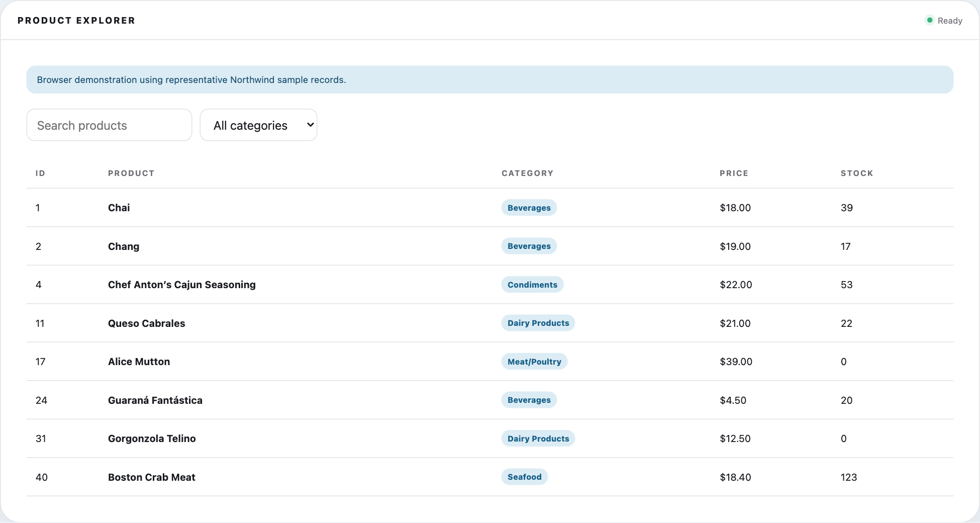The width and height of the screenshot is (980, 523).
Task: Open the All categories dropdown
Action: [258, 125]
